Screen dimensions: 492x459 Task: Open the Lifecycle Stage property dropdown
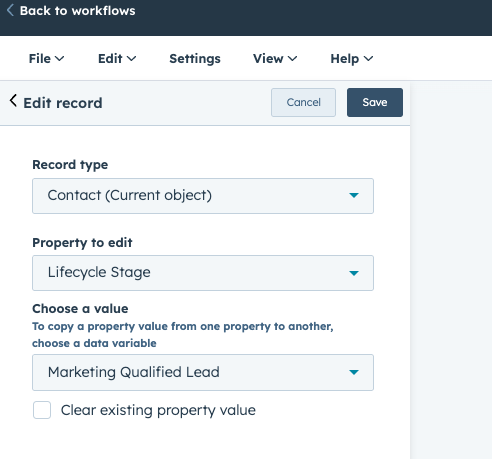coord(203,273)
